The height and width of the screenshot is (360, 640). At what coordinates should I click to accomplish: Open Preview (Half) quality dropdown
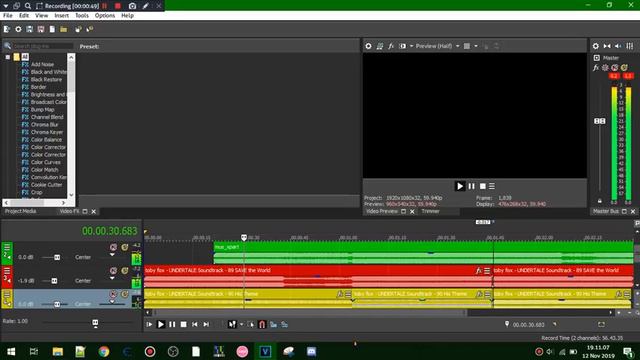[458, 46]
